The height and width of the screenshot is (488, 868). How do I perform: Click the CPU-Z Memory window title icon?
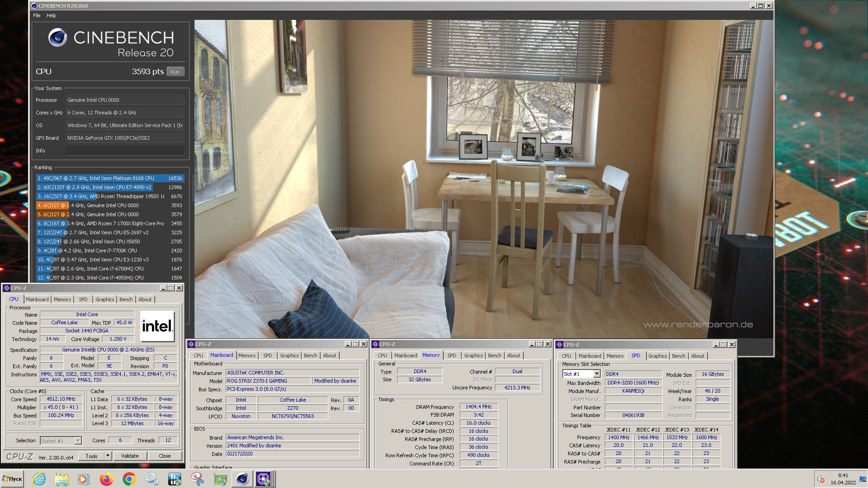(375, 344)
